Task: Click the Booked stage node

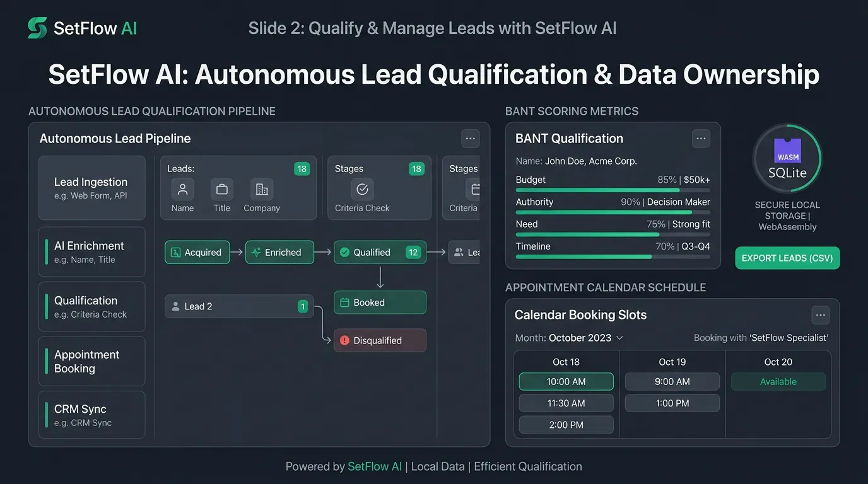Action: pos(380,302)
